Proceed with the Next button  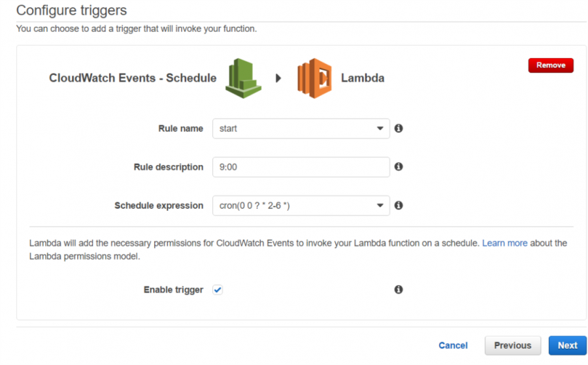click(x=567, y=345)
